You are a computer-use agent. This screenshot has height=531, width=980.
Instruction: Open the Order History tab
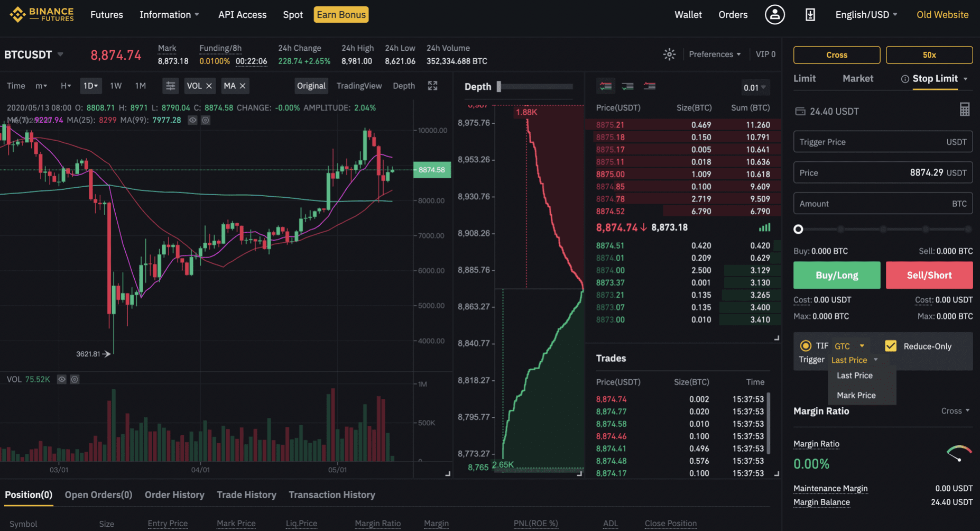174,495
